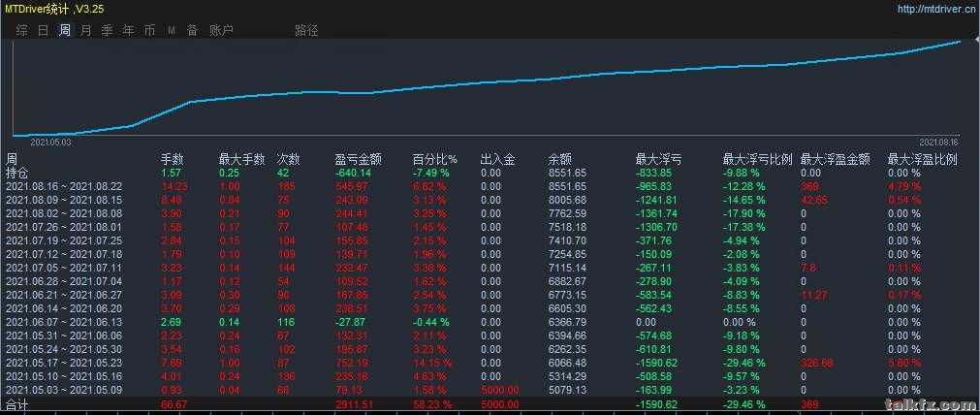This screenshot has width=980, height=415.
Task: Click the 最大浮盈比例 column header
Action: [x=923, y=159]
